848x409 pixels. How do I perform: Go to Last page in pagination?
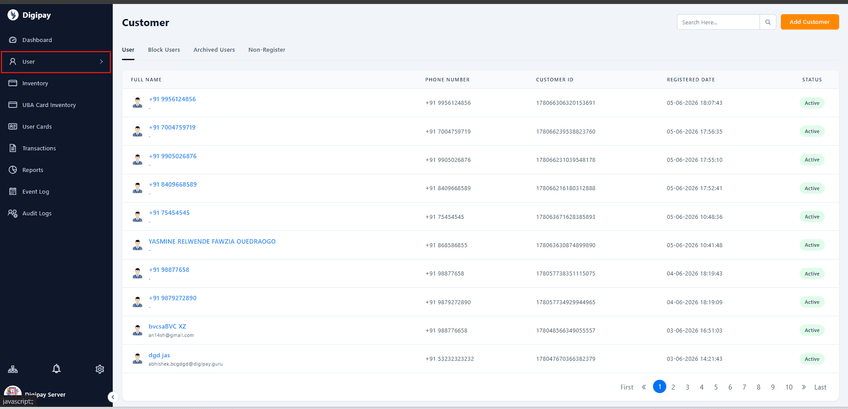click(820, 387)
